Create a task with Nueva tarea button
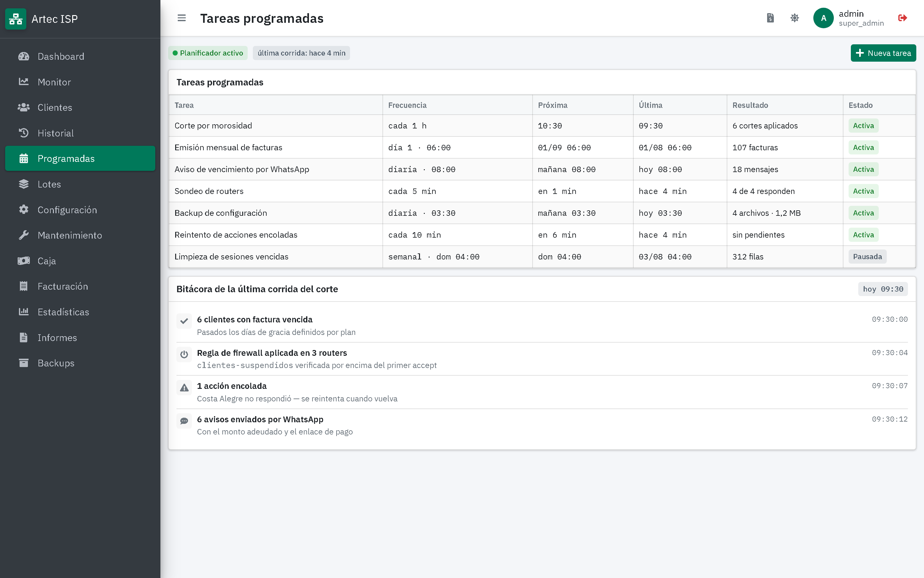Image resolution: width=924 pixels, height=578 pixels. tap(883, 53)
